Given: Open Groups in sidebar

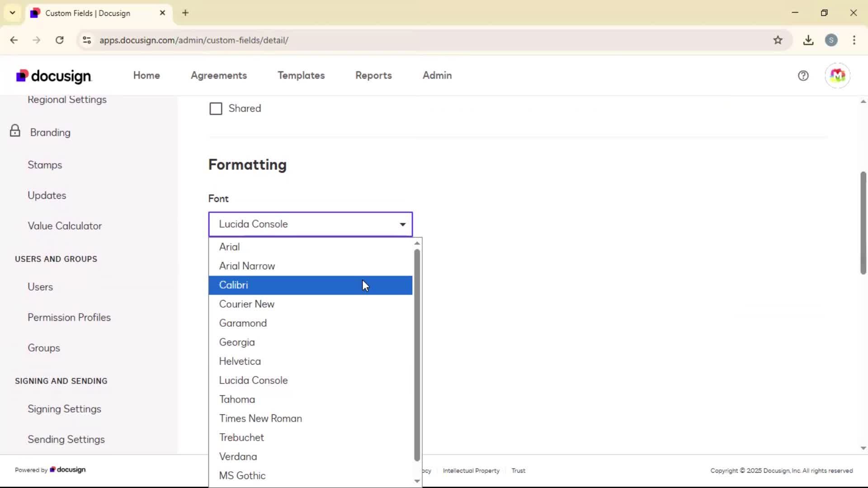Looking at the screenshot, I should pyautogui.click(x=44, y=348).
